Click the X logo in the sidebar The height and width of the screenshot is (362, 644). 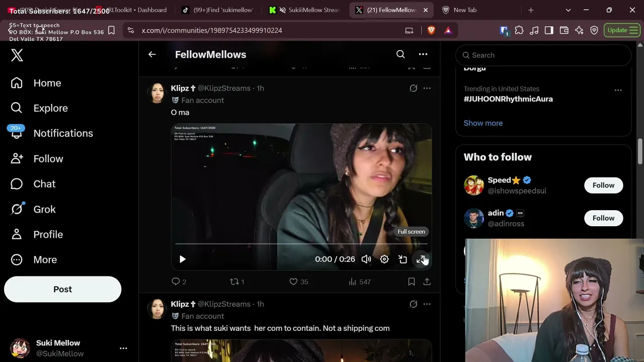click(x=17, y=55)
